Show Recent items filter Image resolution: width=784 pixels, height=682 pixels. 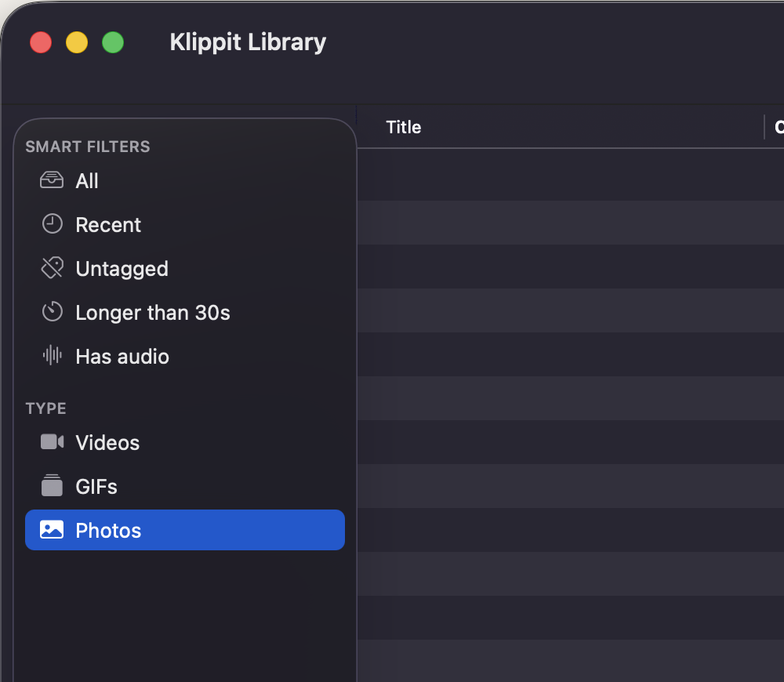pos(185,224)
